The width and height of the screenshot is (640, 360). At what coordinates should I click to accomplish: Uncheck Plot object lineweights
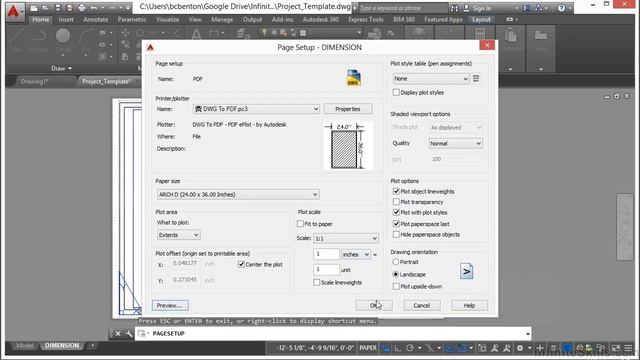[396, 191]
